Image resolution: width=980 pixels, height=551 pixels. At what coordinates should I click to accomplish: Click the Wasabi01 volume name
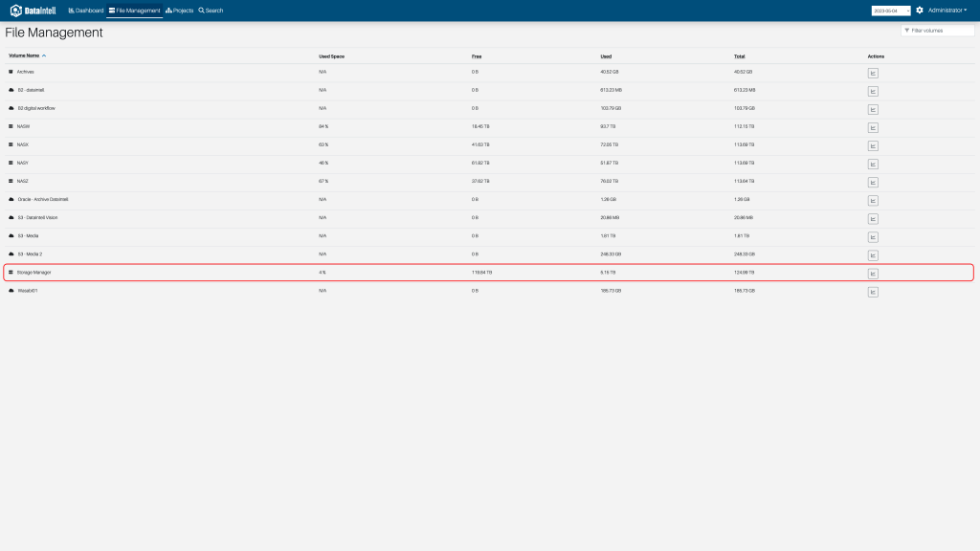28,291
